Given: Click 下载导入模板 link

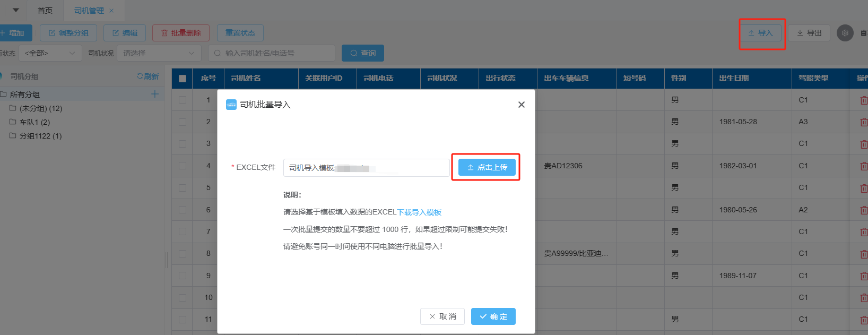Looking at the screenshot, I should pos(419,212).
